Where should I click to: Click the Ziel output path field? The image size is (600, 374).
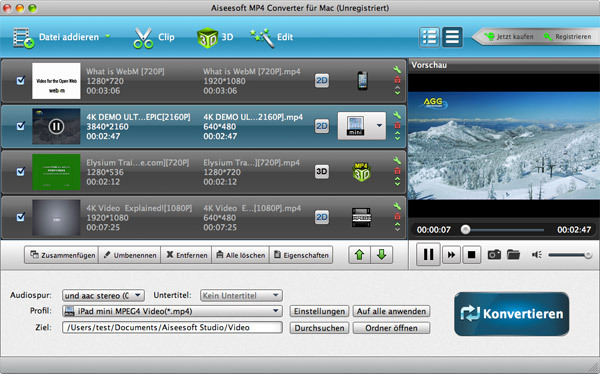[172, 328]
